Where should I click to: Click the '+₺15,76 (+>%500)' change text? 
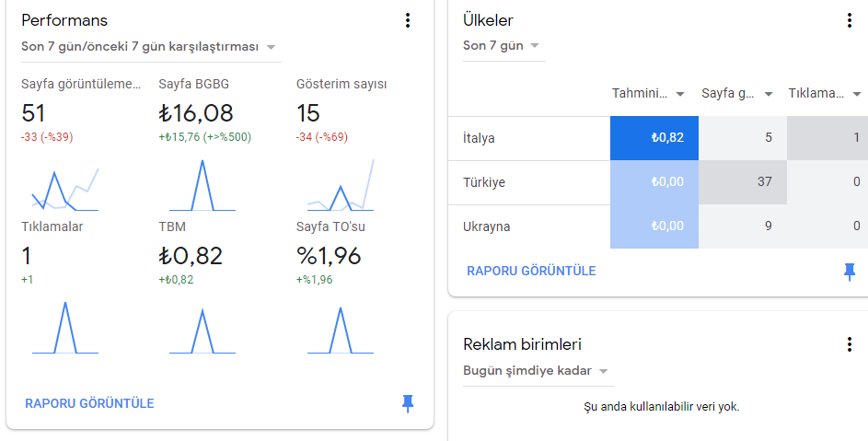205,137
